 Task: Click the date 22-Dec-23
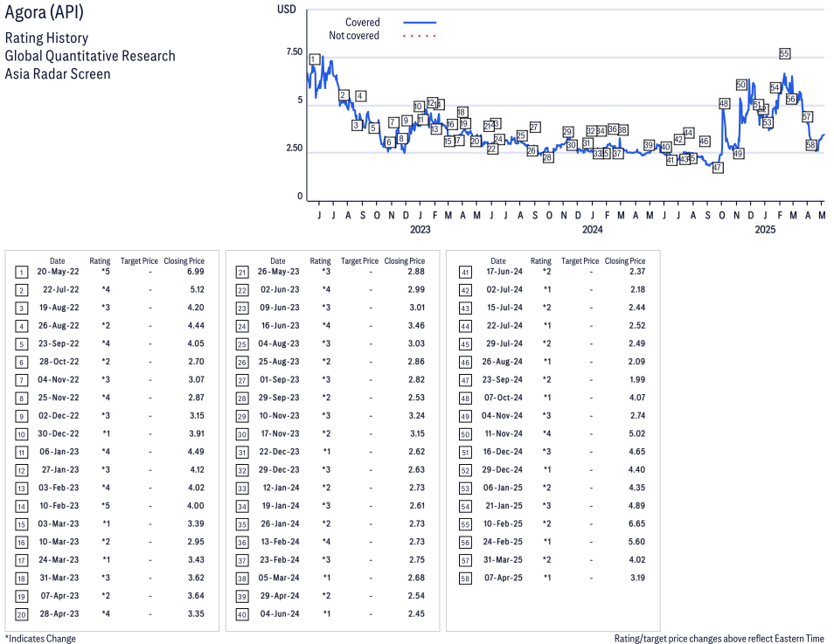pyautogui.click(x=279, y=452)
